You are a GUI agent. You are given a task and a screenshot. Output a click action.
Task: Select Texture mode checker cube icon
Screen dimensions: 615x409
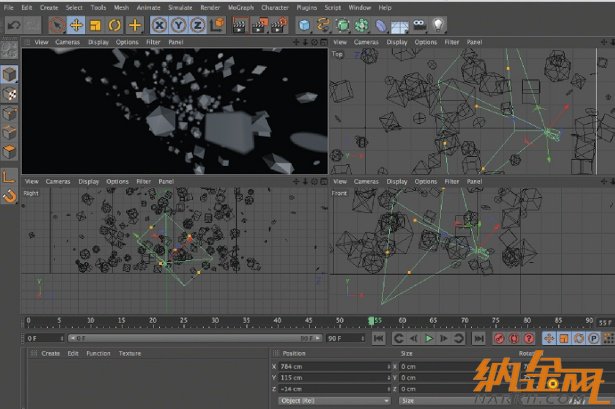click(x=9, y=94)
